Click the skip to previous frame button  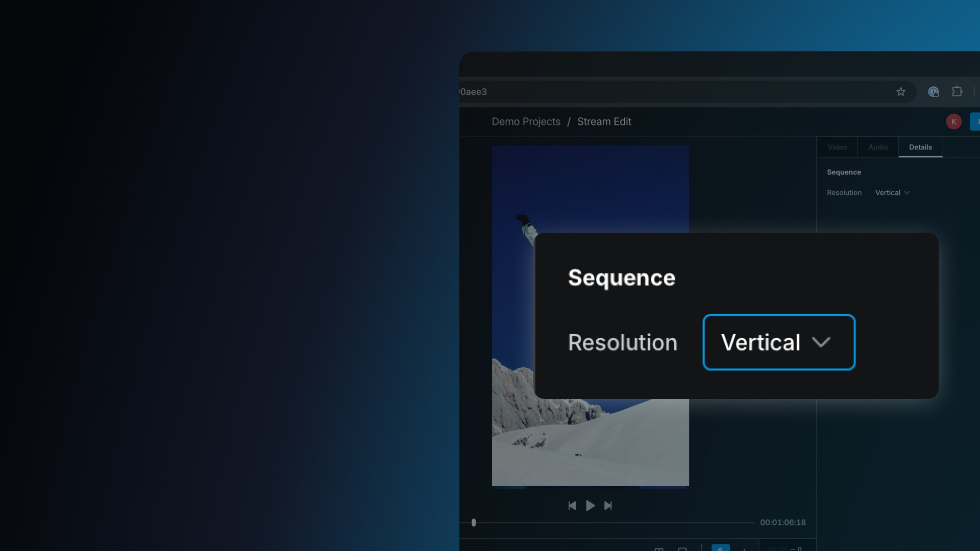(572, 506)
